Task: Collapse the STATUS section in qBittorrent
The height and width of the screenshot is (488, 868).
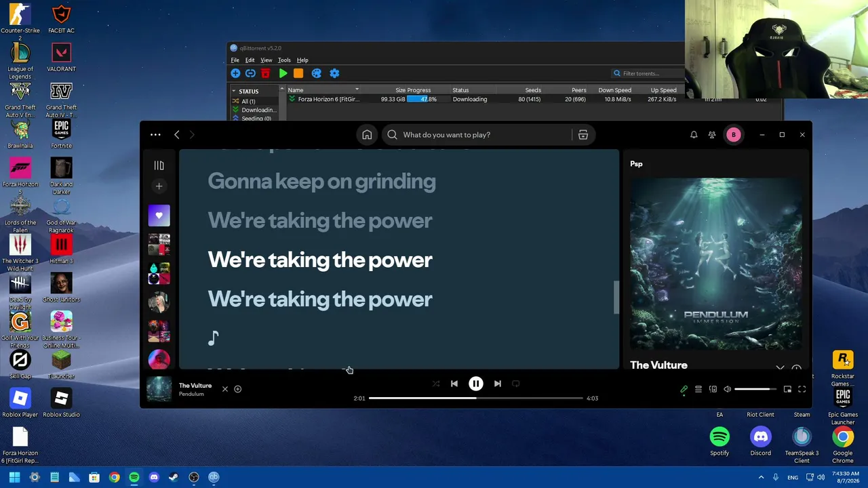Action: tap(234, 91)
